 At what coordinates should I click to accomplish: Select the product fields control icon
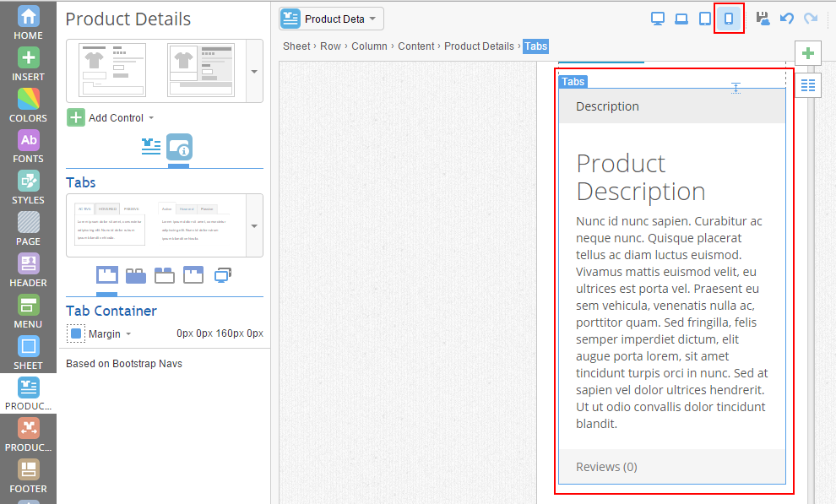pos(151,147)
